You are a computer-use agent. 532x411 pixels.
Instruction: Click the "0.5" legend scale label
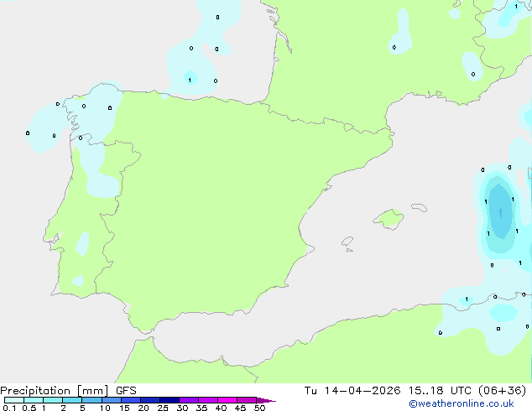pyautogui.click(x=29, y=408)
